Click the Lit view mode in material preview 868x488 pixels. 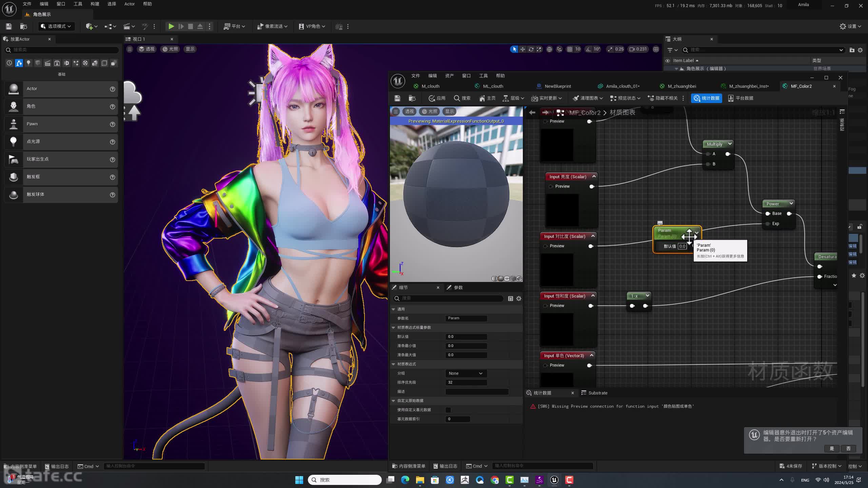430,111
